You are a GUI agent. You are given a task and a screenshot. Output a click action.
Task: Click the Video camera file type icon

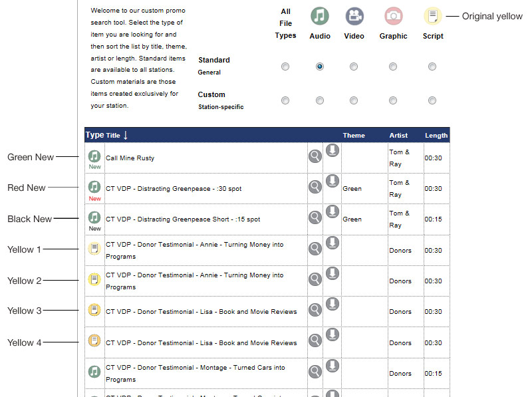[354, 16]
